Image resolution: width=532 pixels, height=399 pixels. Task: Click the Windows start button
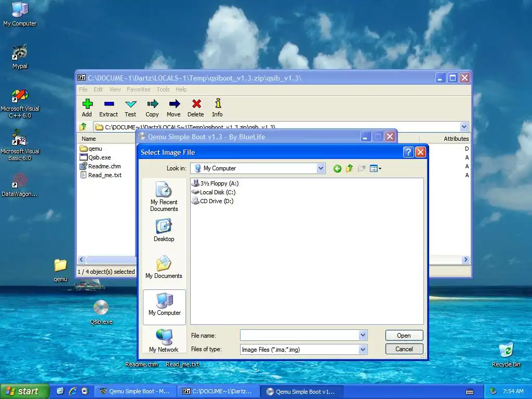[24, 391]
